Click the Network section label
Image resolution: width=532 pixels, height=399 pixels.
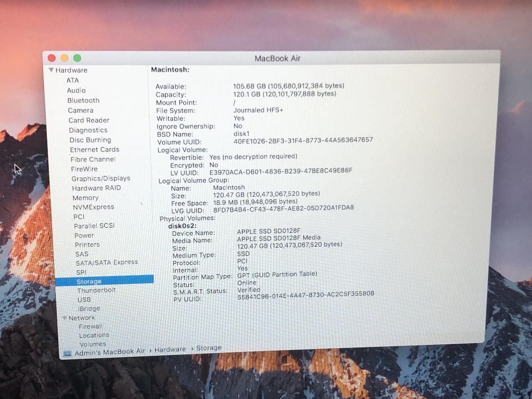[x=81, y=318]
